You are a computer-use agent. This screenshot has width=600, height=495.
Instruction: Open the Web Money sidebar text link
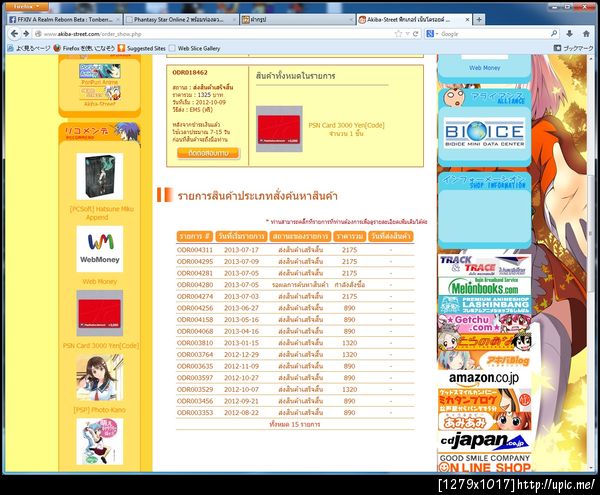point(99,281)
